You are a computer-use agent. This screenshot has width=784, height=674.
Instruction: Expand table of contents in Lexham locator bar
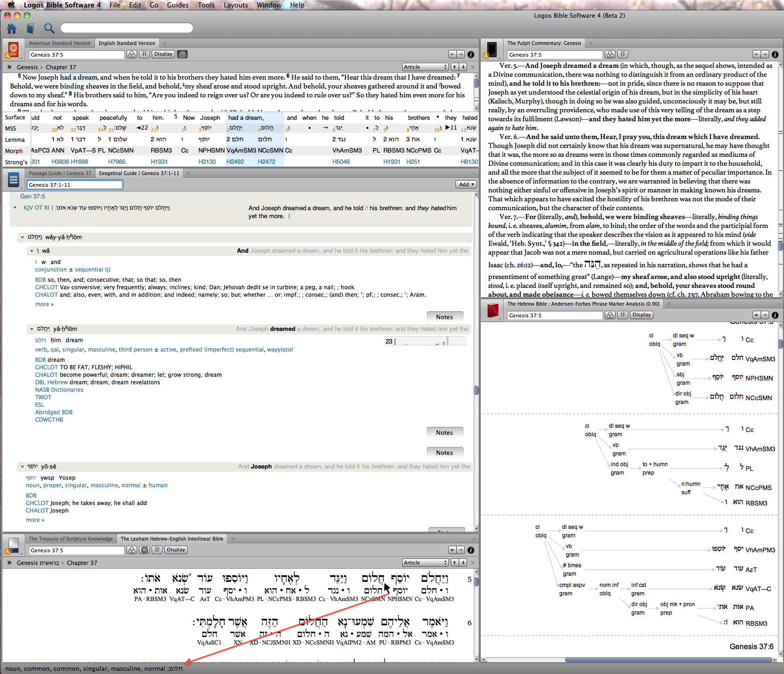click(9, 563)
